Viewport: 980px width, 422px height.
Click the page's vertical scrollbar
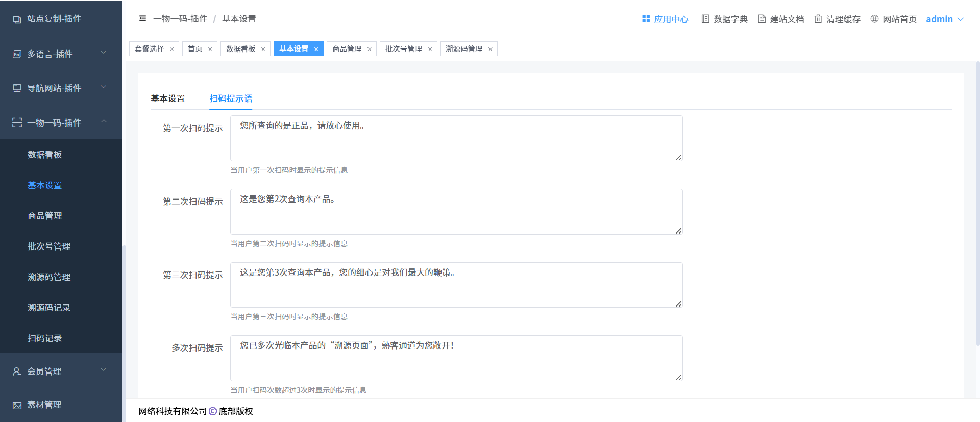977,204
